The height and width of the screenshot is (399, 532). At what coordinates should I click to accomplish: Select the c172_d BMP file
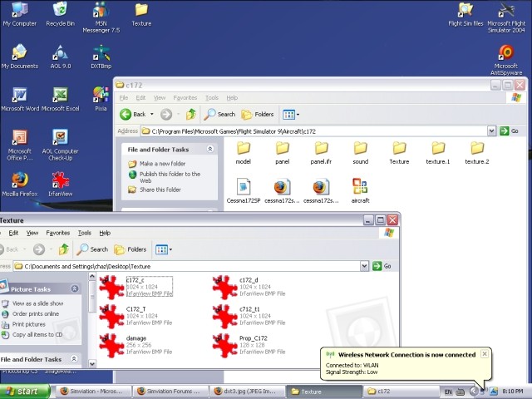pyautogui.click(x=249, y=287)
